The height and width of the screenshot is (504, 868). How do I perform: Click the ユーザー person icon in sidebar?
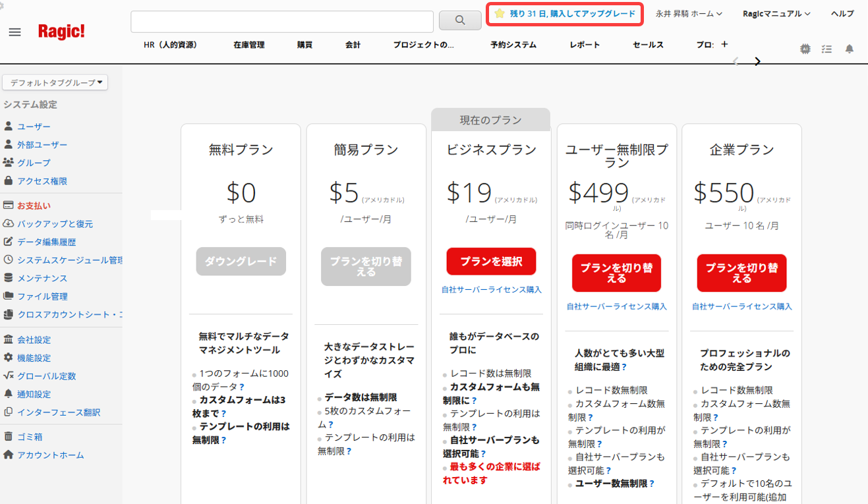pyautogui.click(x=9, y=126)
